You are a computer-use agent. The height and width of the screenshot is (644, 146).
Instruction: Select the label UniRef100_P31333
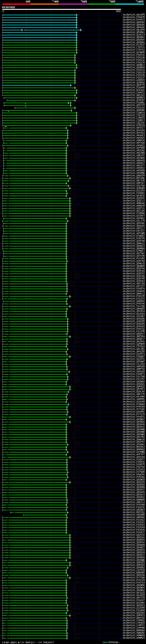134,299
